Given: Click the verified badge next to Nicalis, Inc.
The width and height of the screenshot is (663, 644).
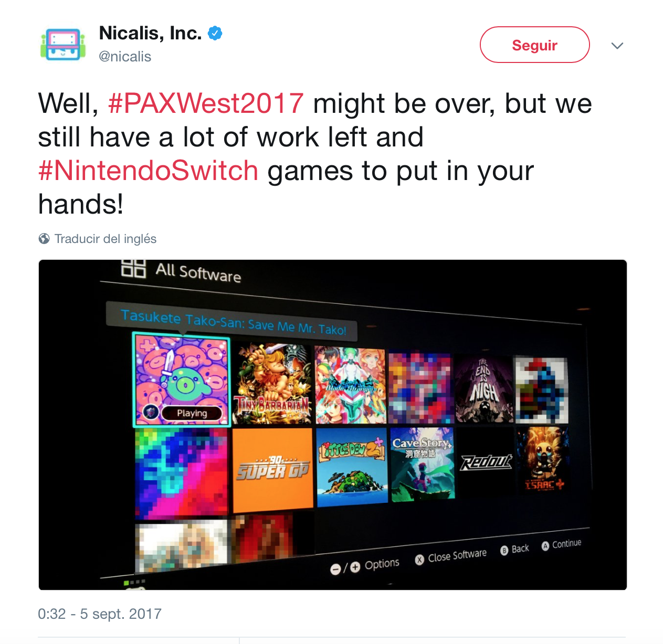Looking at the screenshot, I should [x=215, y=33].
